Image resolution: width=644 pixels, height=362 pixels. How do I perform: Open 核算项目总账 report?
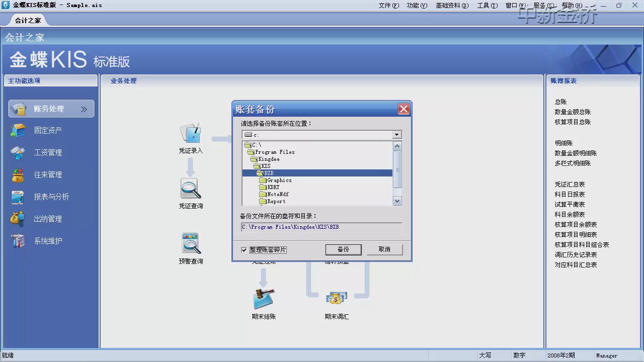573,122
